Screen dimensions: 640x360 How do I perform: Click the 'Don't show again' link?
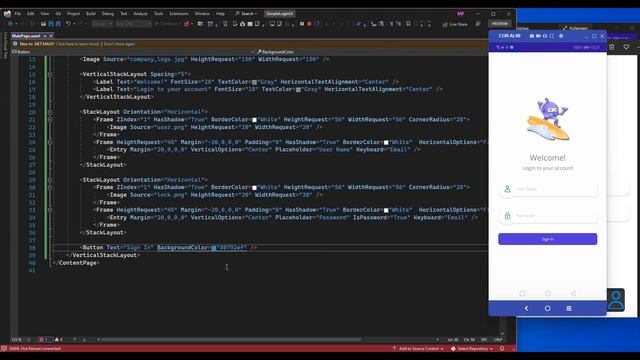[x=119, y=44]
